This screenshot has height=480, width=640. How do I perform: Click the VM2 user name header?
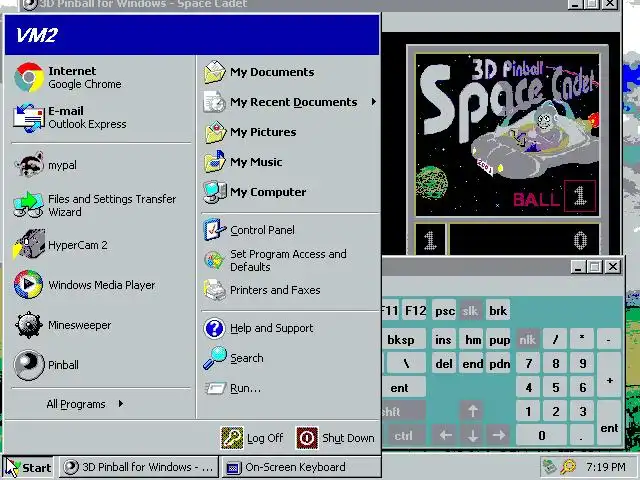37,35
